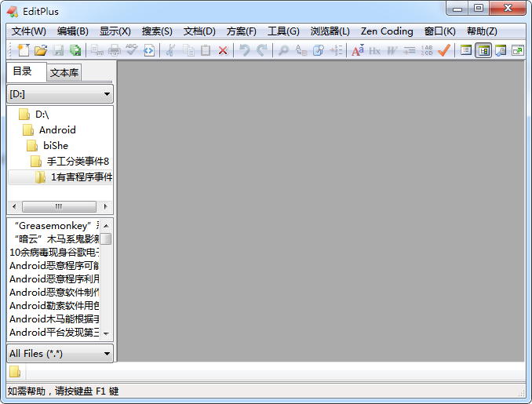Switch to the 文本库 tab

coord(64,73)
